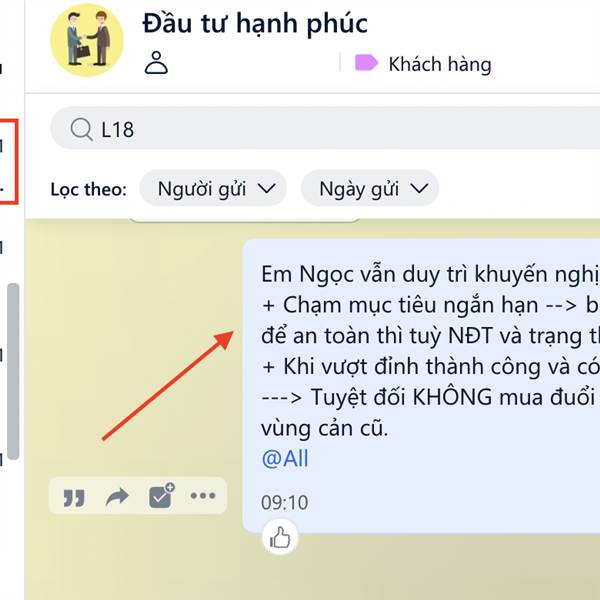Open the group members person icon

tap(156, 62)
